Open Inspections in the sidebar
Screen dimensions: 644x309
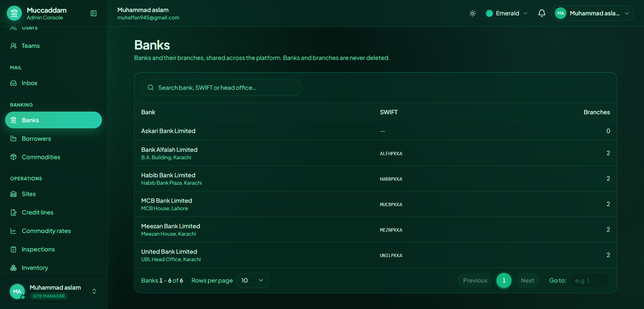pyautogui.click(x=54, y=249)
